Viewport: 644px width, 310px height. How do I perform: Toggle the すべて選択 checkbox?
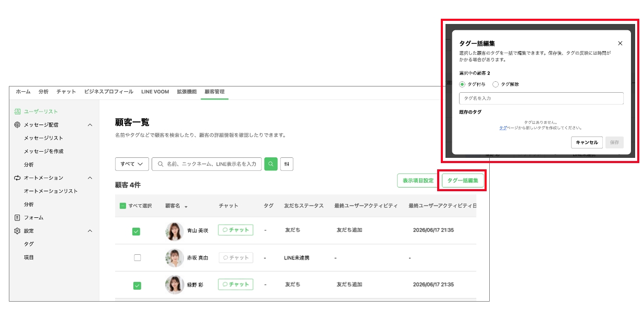click(122, 206)
